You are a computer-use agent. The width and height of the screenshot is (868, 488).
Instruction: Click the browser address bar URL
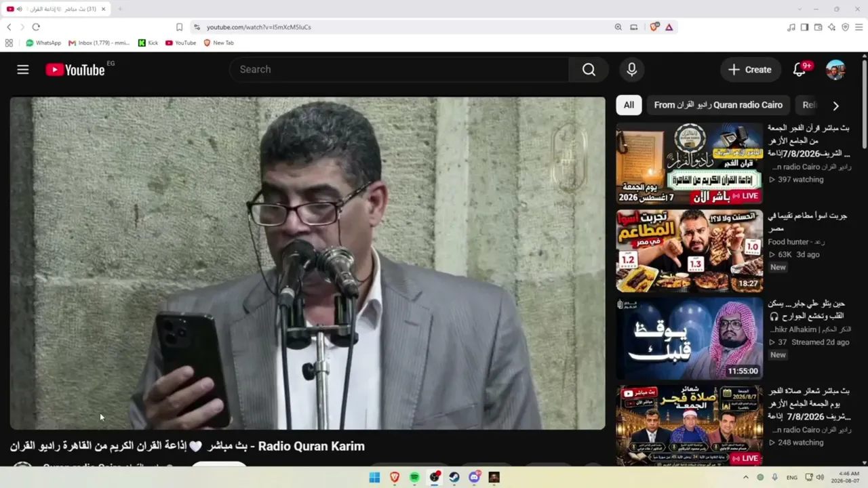[x=258, y=27]
